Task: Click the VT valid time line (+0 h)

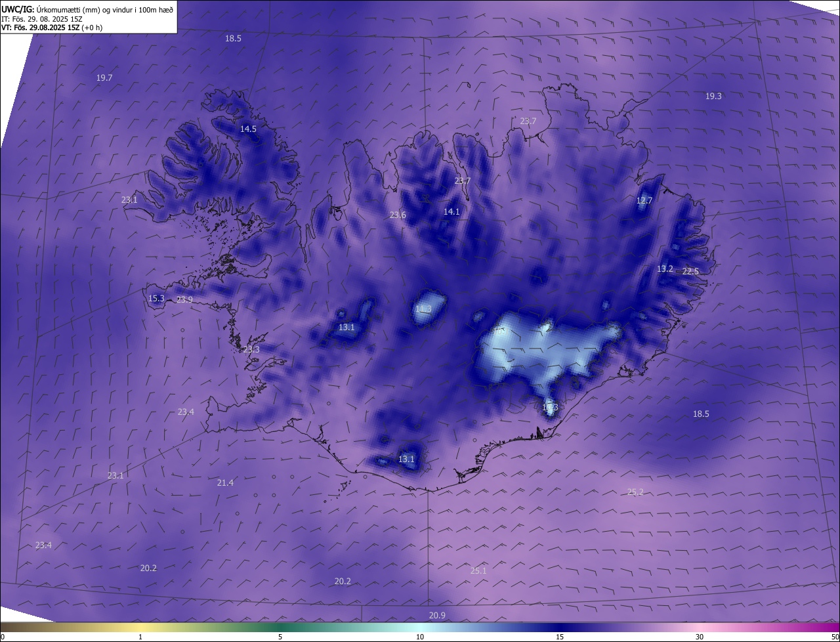Action: tap(51, 28)
